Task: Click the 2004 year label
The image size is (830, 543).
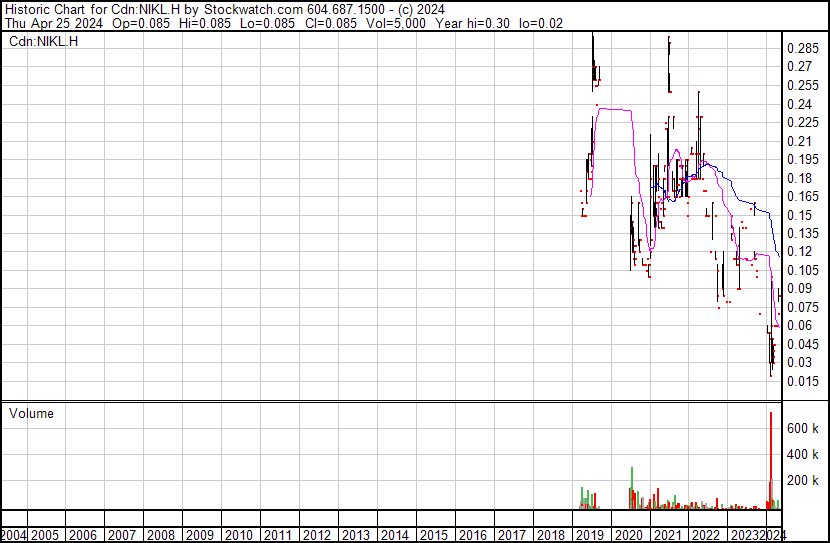Action: point(14,534)
